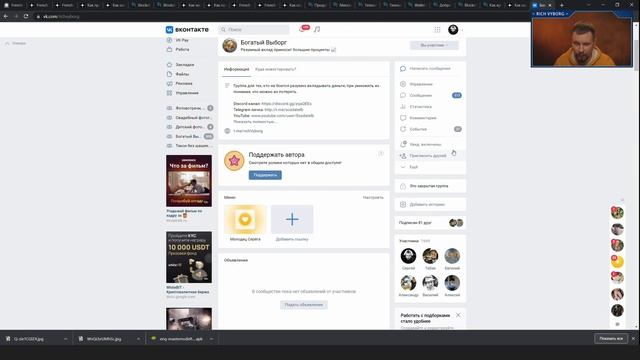
Task: Open member Сергей's avatar
Action: click(x=408, y=256)
